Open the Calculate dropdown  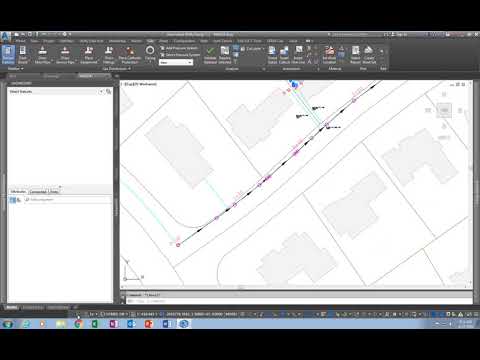point(252,49)
